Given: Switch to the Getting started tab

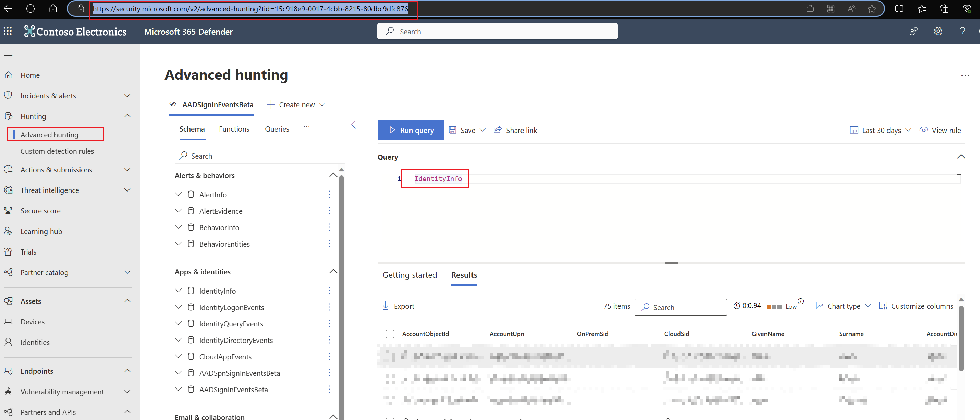Looking at the screenshot, I should click(409, 275).
